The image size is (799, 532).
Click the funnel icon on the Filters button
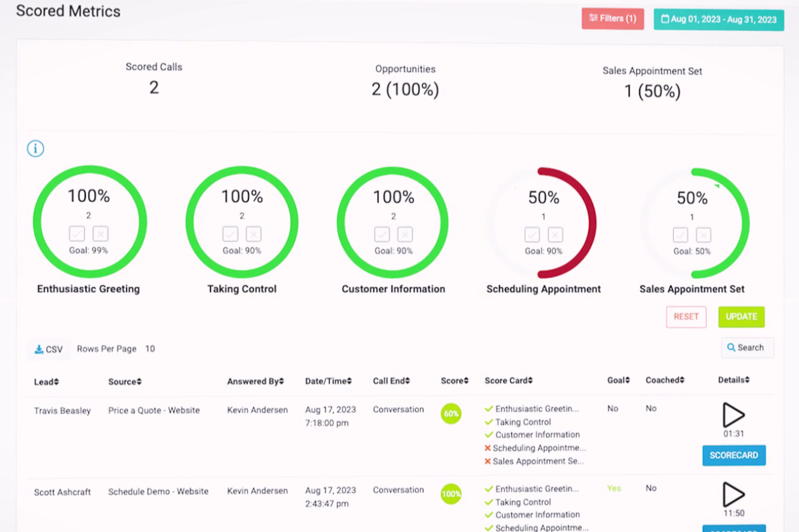pos(594,19)
